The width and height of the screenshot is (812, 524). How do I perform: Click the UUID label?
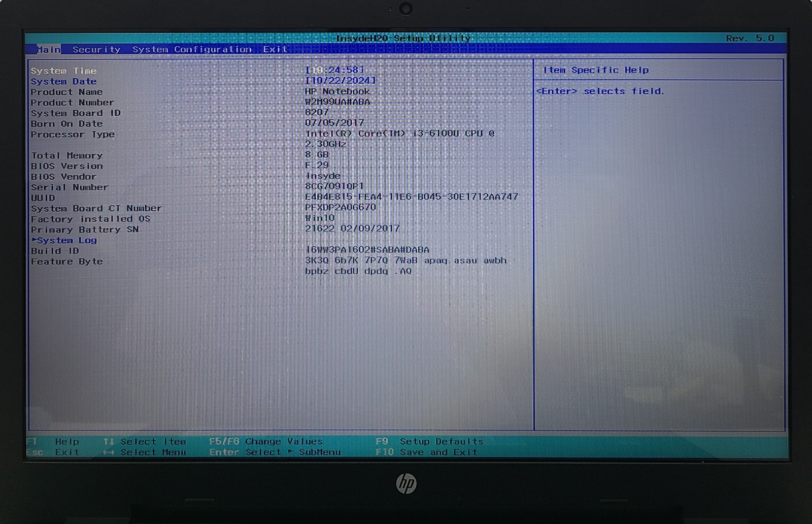(x=43, y=198)
